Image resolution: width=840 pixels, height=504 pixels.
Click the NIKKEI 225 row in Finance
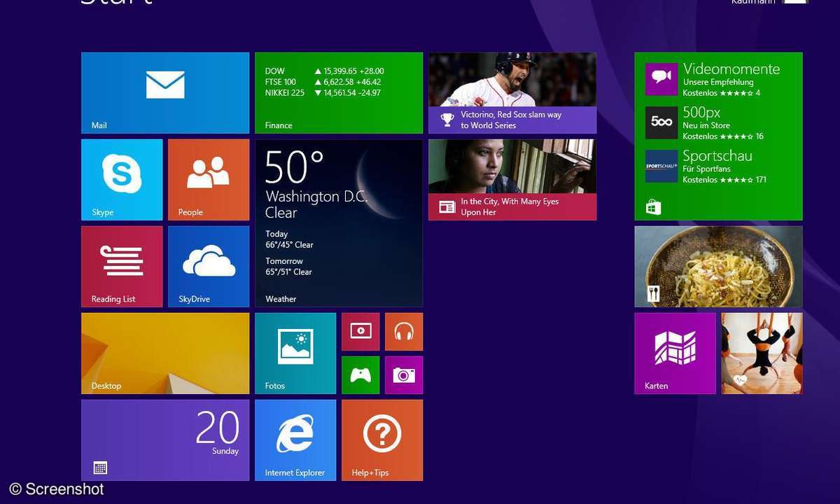click(x=323, y=92)
